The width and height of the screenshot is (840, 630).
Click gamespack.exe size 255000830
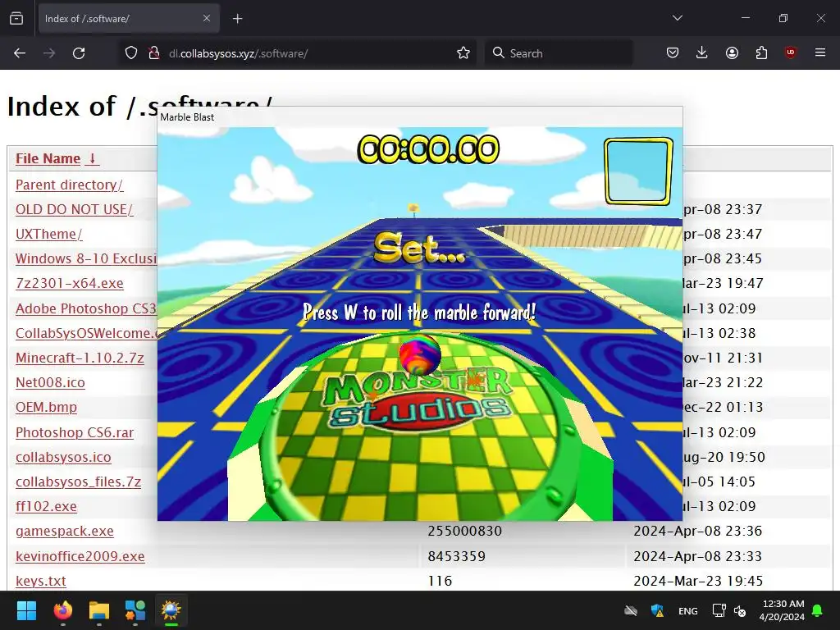click(464, 531)
